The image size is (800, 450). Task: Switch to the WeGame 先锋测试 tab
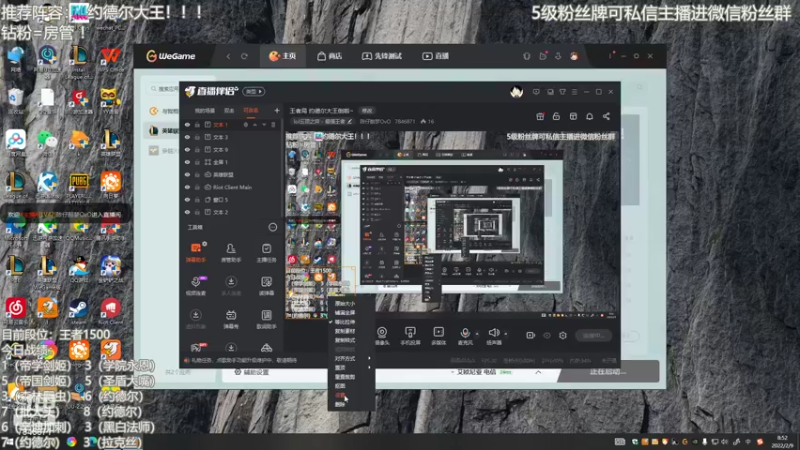382,56
